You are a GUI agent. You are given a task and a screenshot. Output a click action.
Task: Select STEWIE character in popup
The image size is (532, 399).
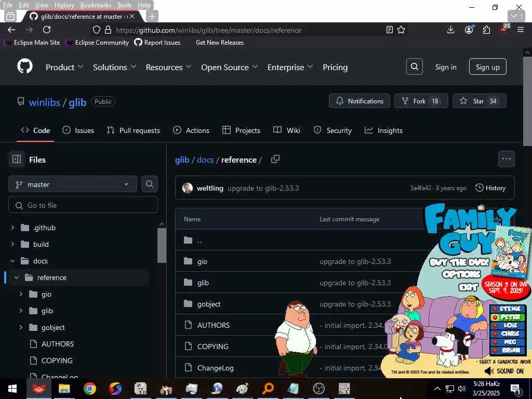point(508,309)
